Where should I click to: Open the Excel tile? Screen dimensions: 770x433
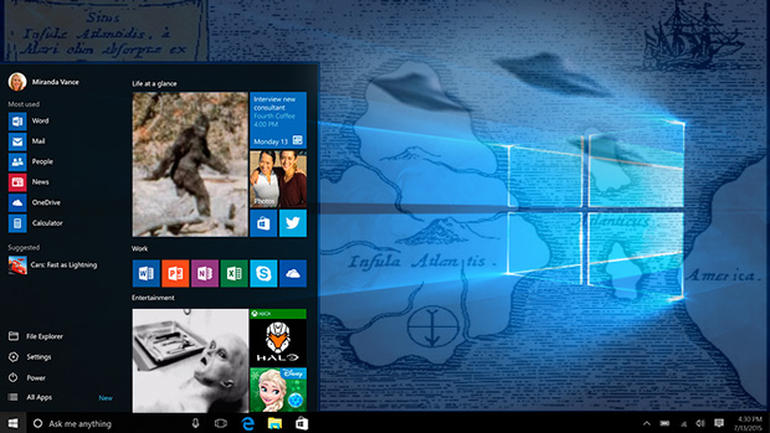[x=234, y=273]
